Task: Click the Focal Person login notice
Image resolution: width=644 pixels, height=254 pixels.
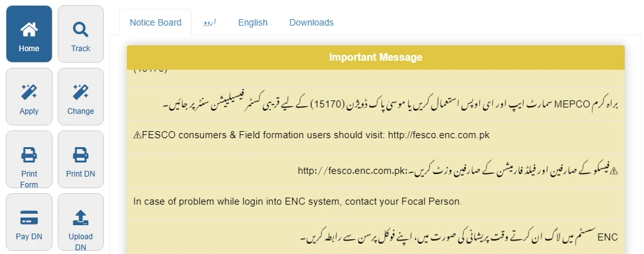Action: coord(297,202)
